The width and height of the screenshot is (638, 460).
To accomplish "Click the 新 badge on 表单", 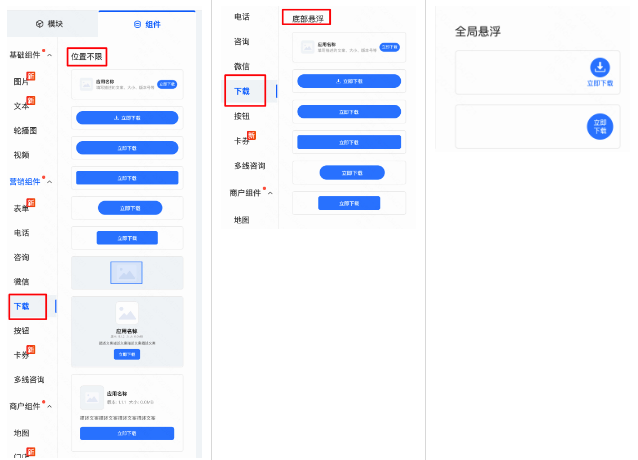I will coord(31,202).
